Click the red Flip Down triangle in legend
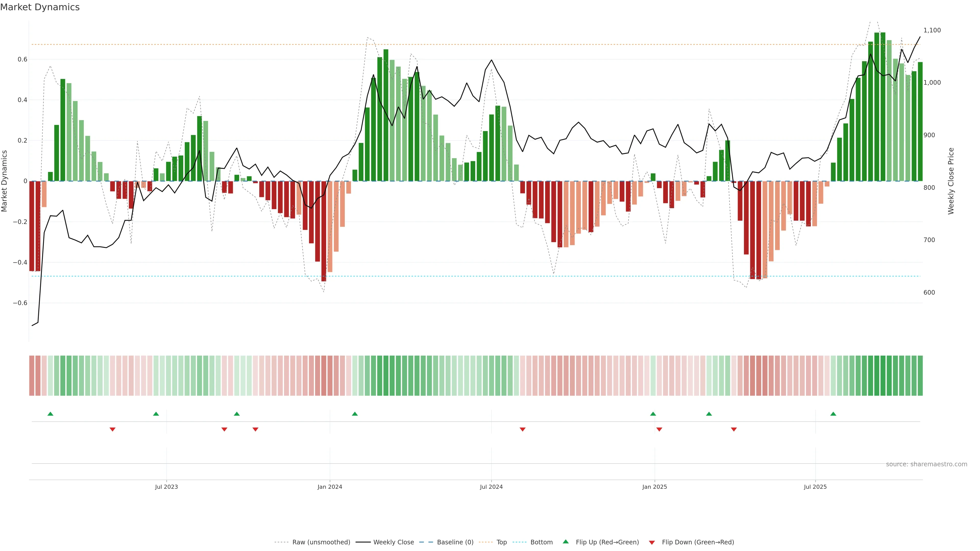 click(x=652, y=542)
